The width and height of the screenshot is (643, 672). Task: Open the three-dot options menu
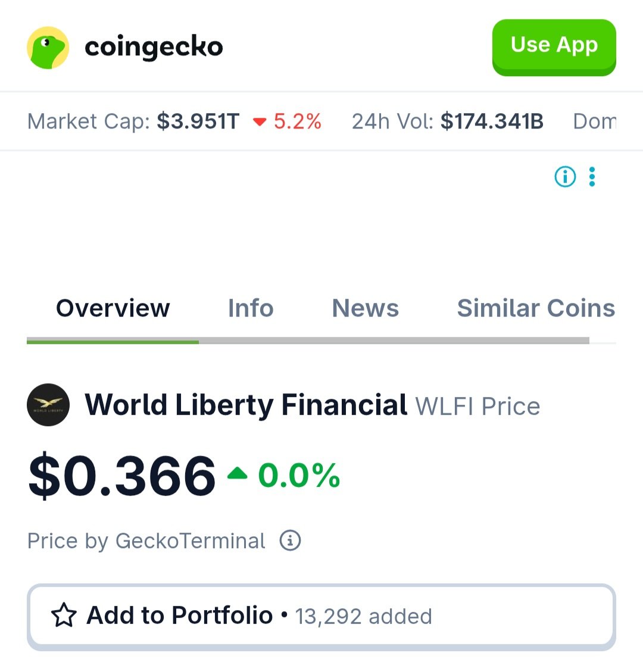click(x=592, y=177)
